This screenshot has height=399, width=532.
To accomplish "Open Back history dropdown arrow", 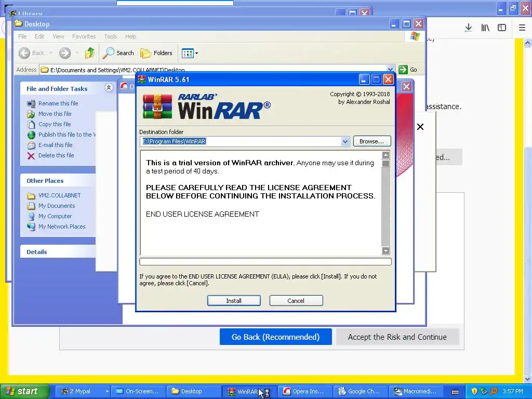I will [50, 53].
